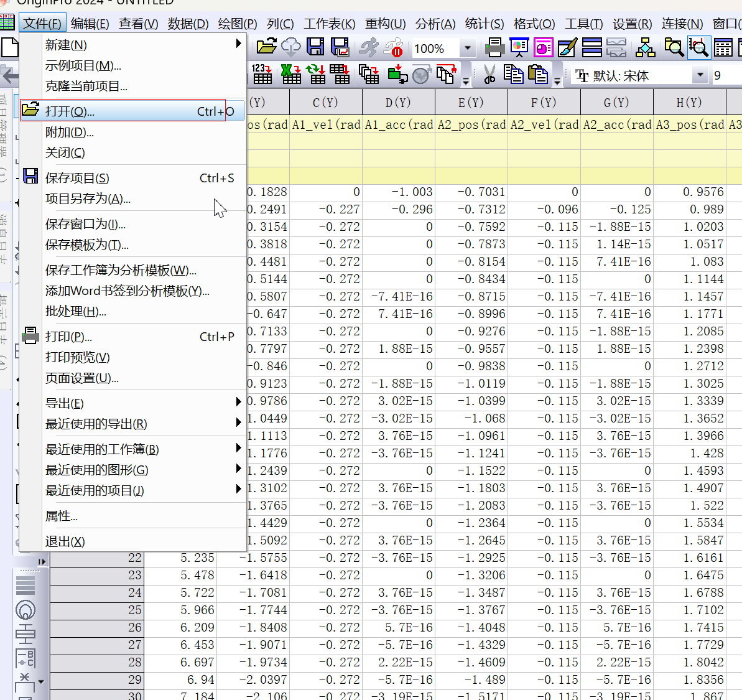Click cell with value -1.003
Viewport: 742px width, 700px height.
coord(399,192)
